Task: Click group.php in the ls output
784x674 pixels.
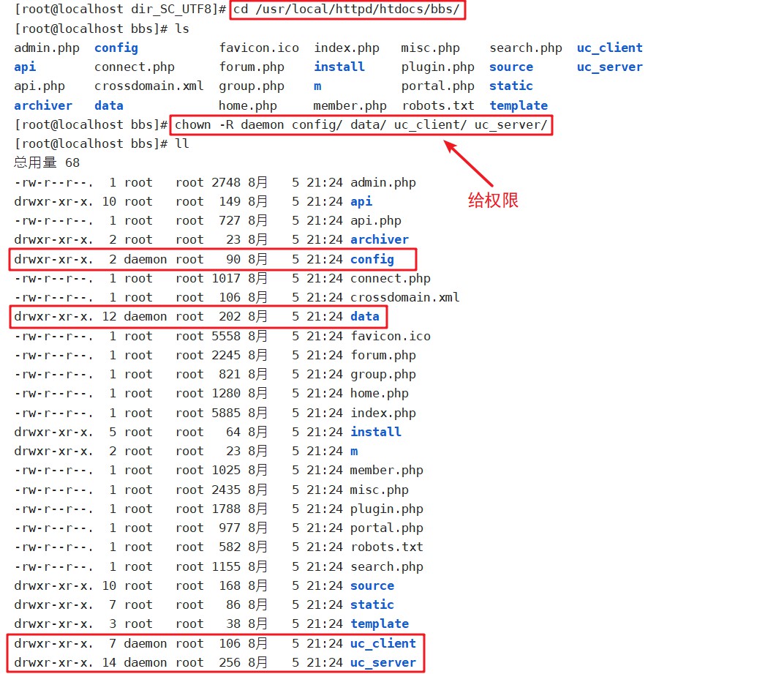Action: pyautogui.click(x=252, y=86)
